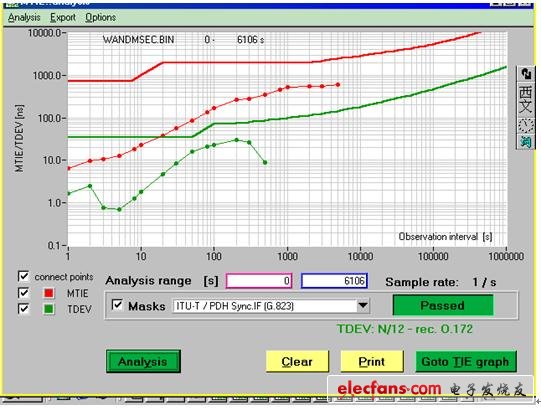
Task: Click the ITU-T / PDH Sync.IF (G.823) combo box
Action: pyautogui.click(x=270, y=306)
